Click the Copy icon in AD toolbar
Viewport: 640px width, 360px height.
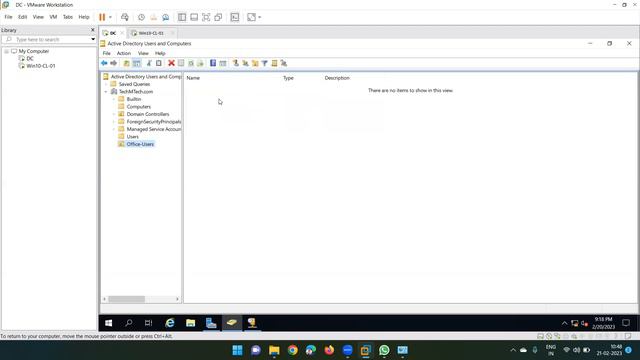point(159,63)
